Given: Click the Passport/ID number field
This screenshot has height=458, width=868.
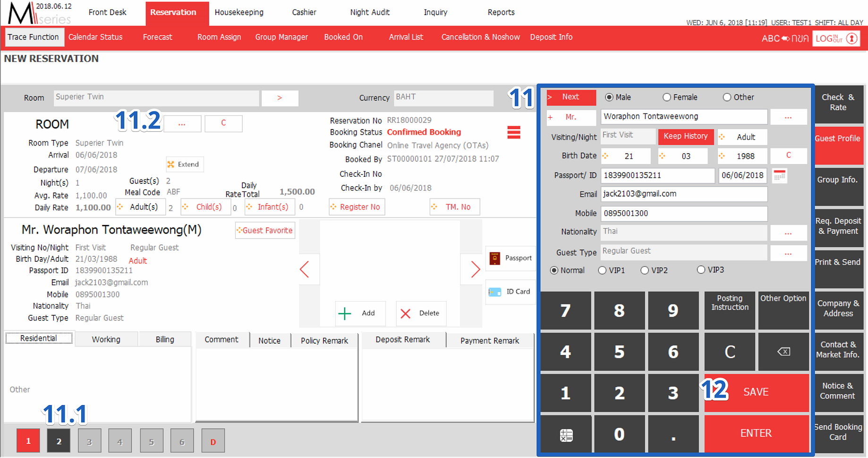Looking at the screenshot, I should coord(657,175).
